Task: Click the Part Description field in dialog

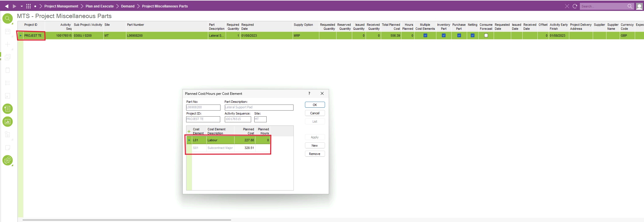Action: [x=259, y=107]
